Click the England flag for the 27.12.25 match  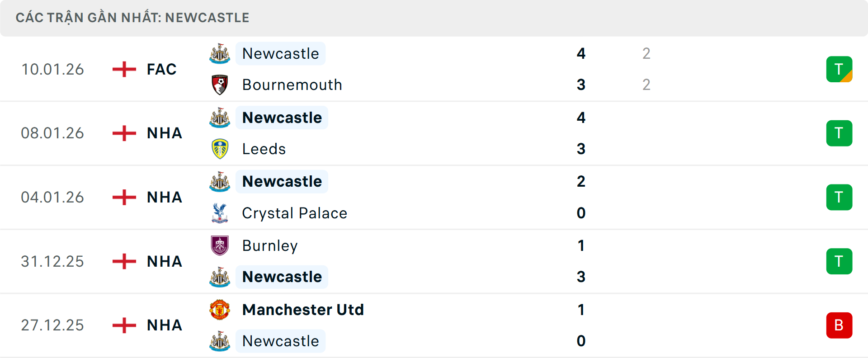123,325
